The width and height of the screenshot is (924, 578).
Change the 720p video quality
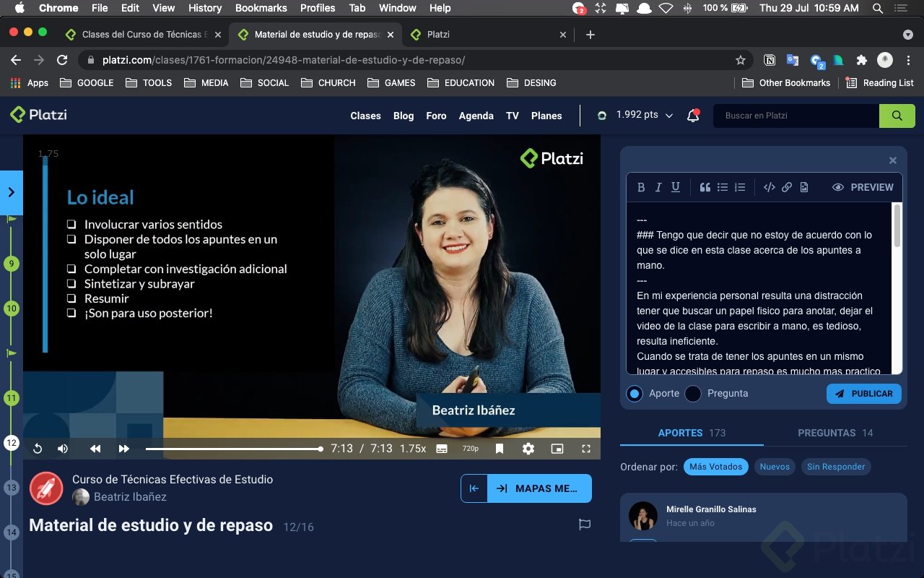471,449
